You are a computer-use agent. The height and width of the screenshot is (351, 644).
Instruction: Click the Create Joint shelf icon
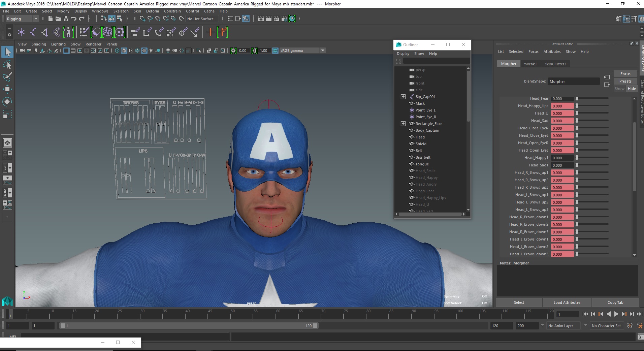[33, 32]
